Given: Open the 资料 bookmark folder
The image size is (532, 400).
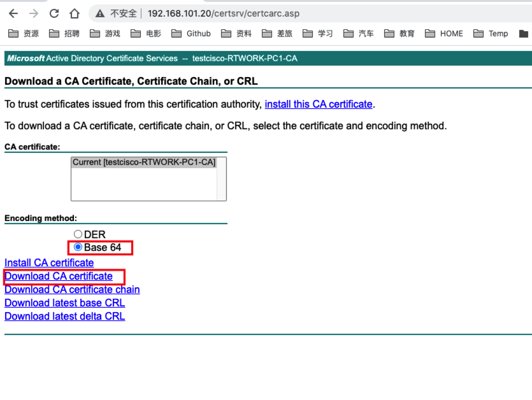Looking at the screenshot, I should [236, 33].
